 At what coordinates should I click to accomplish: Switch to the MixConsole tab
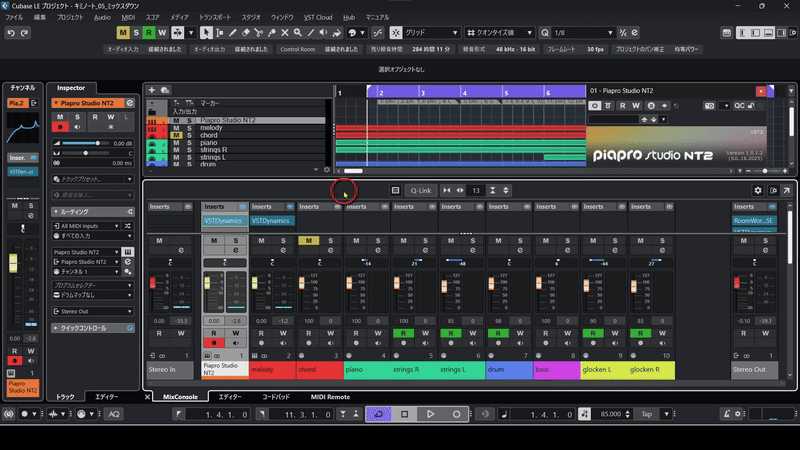(180, 397)
